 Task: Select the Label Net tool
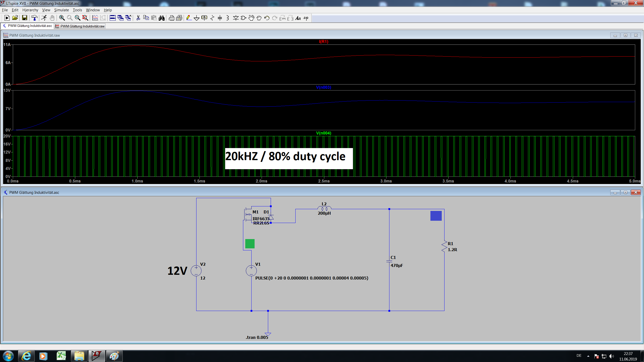click(205, 18)
